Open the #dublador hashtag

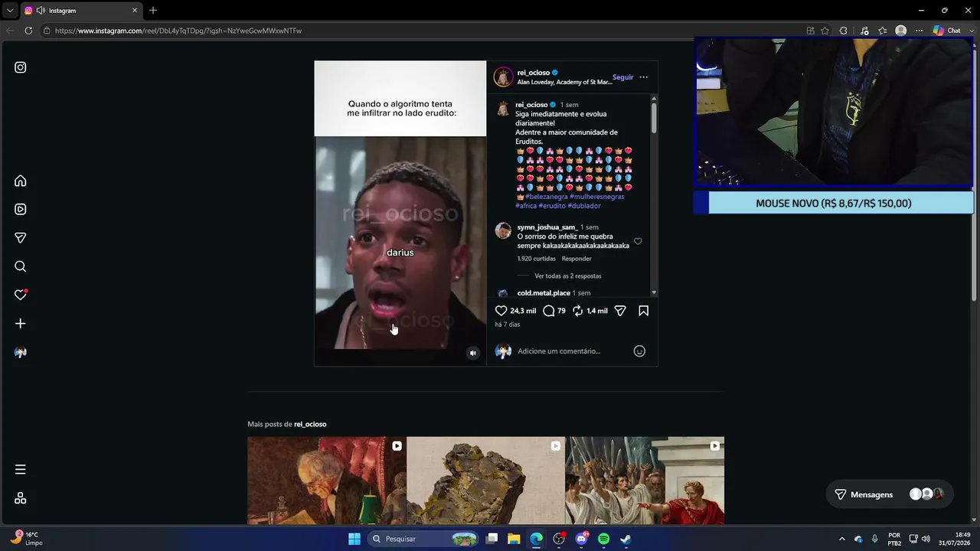pyautogui.click(x=584, y=206)
